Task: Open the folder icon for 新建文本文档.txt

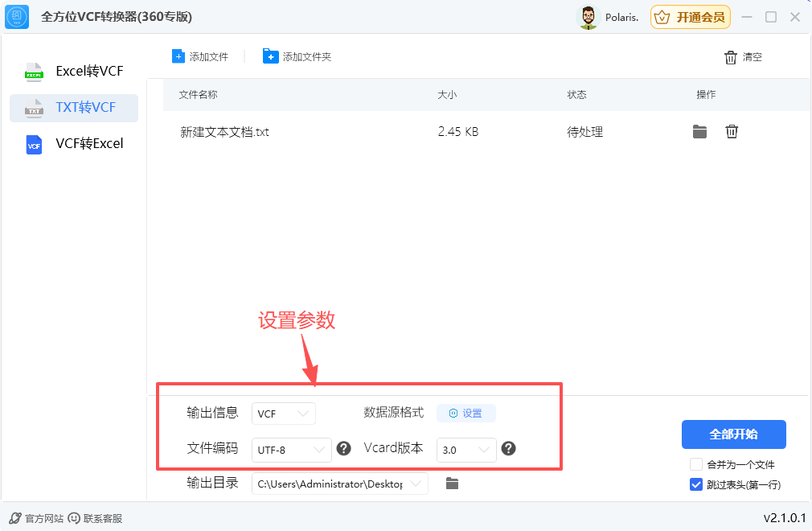Action: pyautogui.click(x=699, y=131)
